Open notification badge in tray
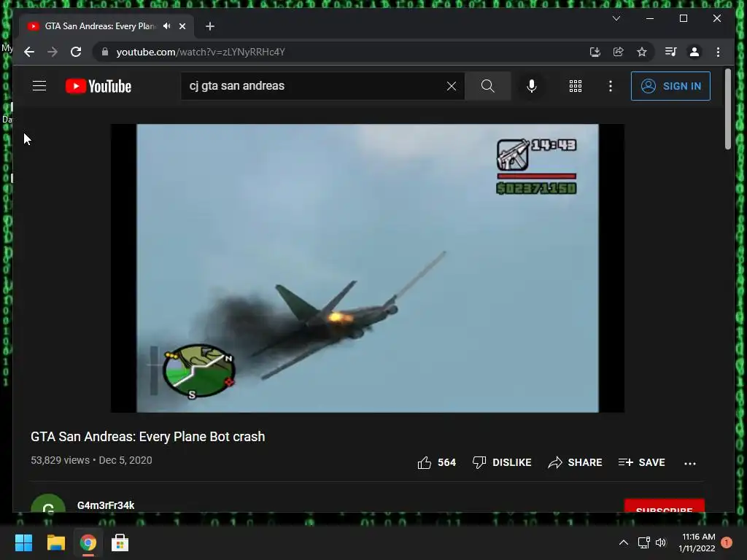 pyautogui.click(x=727, y=542)
